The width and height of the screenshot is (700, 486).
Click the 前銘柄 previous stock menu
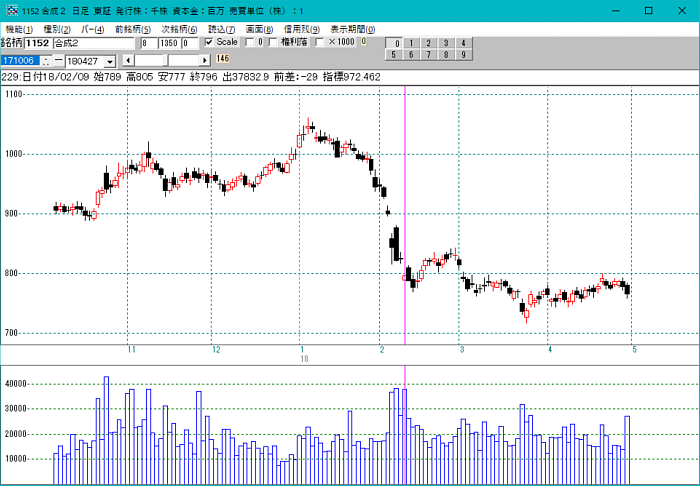(132, 29)
